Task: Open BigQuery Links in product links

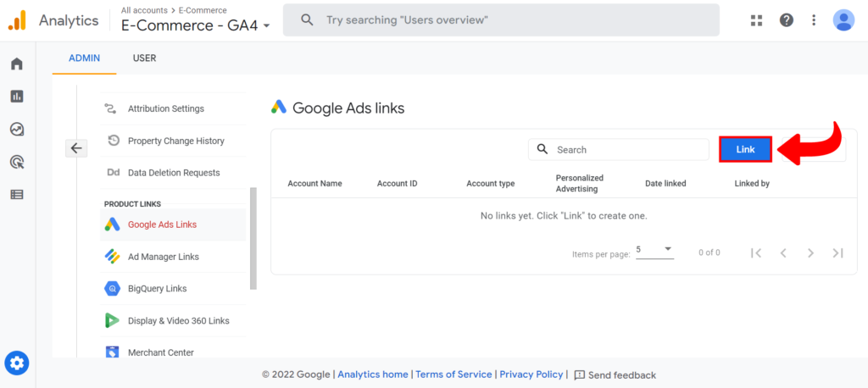Action: coord(157,289)
